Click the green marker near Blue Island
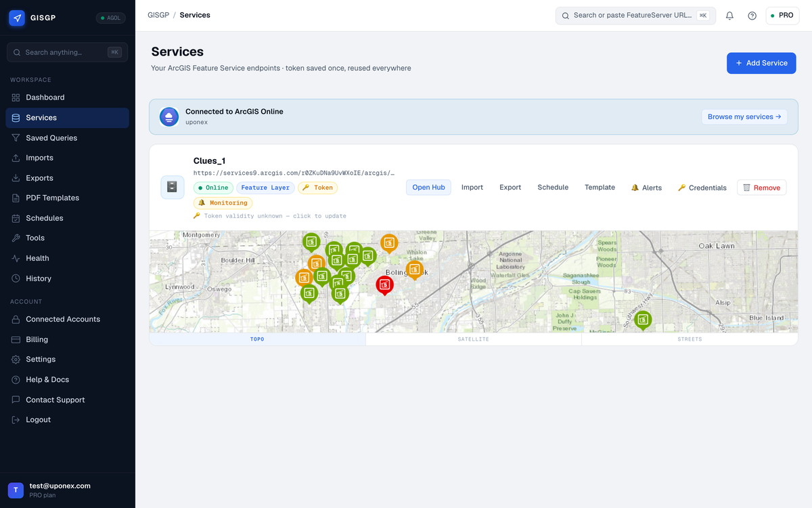The height and width of the screenshot is (508, 812). pos(643,320)
